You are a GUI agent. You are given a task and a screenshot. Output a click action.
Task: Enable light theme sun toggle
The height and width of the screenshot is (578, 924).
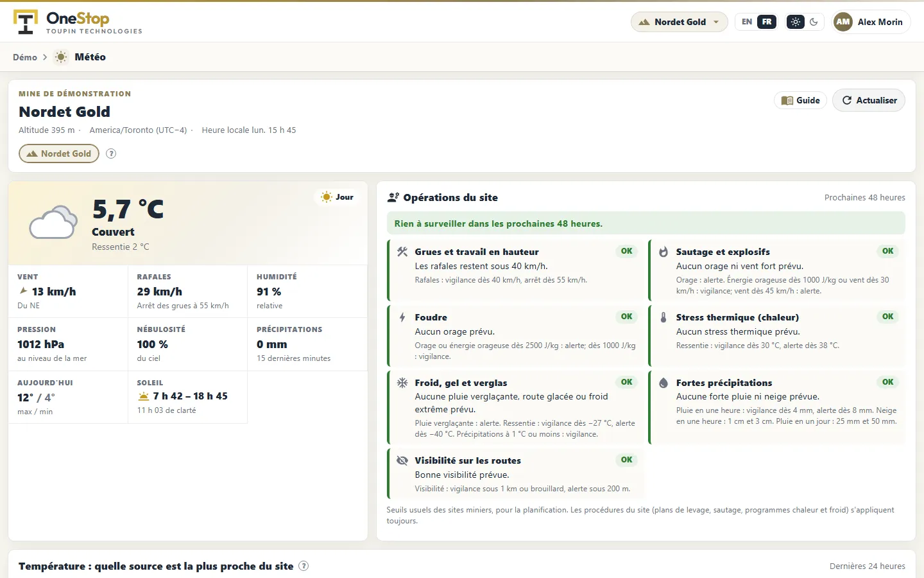click(x=796, y=22)
